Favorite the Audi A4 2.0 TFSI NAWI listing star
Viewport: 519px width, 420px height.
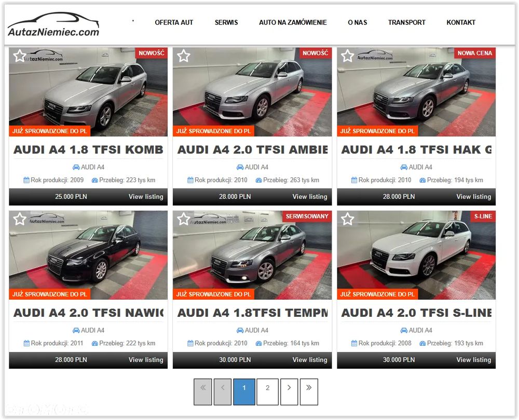pyautogui.click(x=20, y=219)
